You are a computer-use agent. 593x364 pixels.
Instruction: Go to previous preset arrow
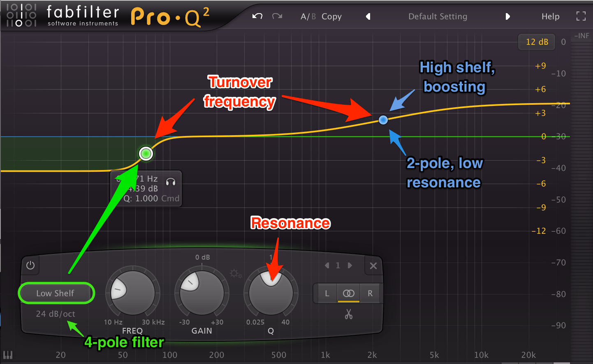point(368,16)
